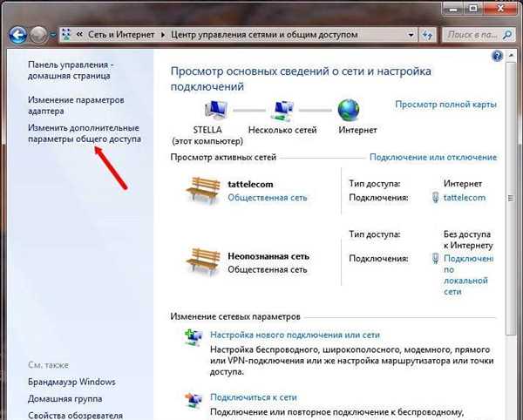Click the search magnifier icon
This screenshot has height=420, width=523.
(507, 35)
